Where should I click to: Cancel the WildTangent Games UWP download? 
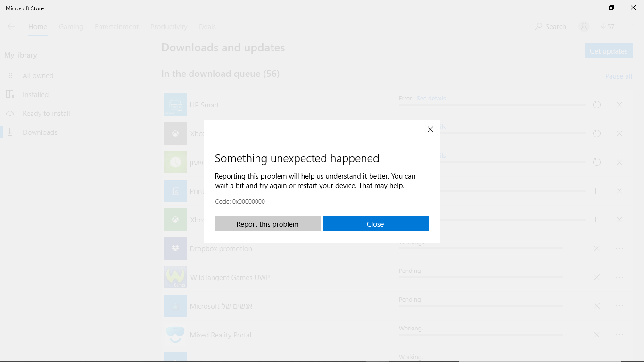pos(597,277)
